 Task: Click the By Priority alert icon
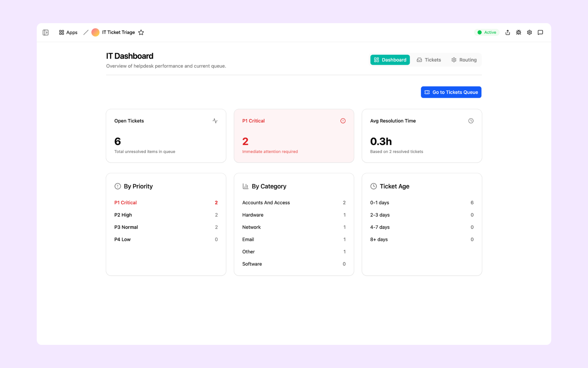click(x=118, y=186)
